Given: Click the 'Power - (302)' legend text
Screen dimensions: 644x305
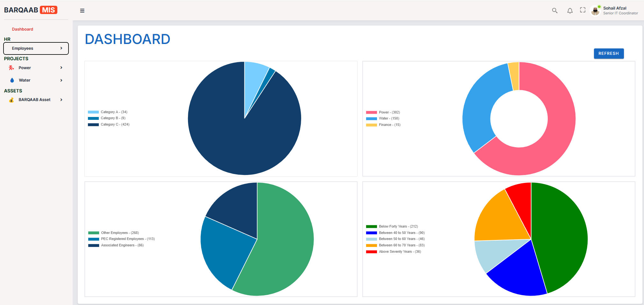Looking at the screenshot, I should (389, 113).
